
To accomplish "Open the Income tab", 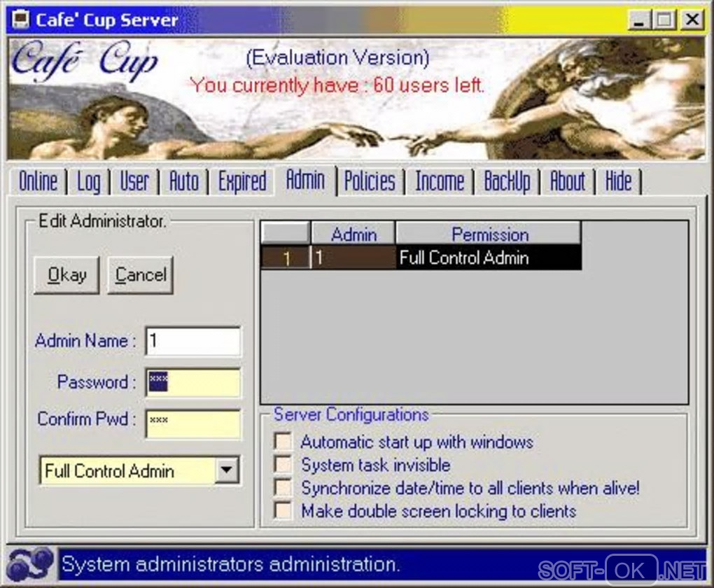I will tap(440, 182).
